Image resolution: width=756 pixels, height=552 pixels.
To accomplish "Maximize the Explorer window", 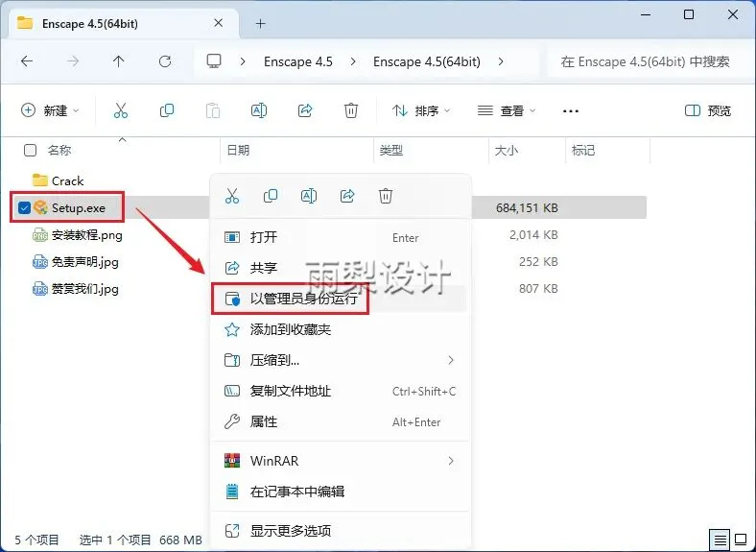I will point(689,14).
